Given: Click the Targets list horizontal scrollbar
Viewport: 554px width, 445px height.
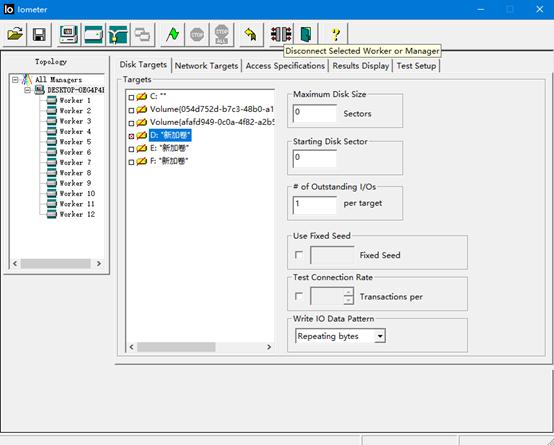Looking at the screenshot, I should pos(200,347).
